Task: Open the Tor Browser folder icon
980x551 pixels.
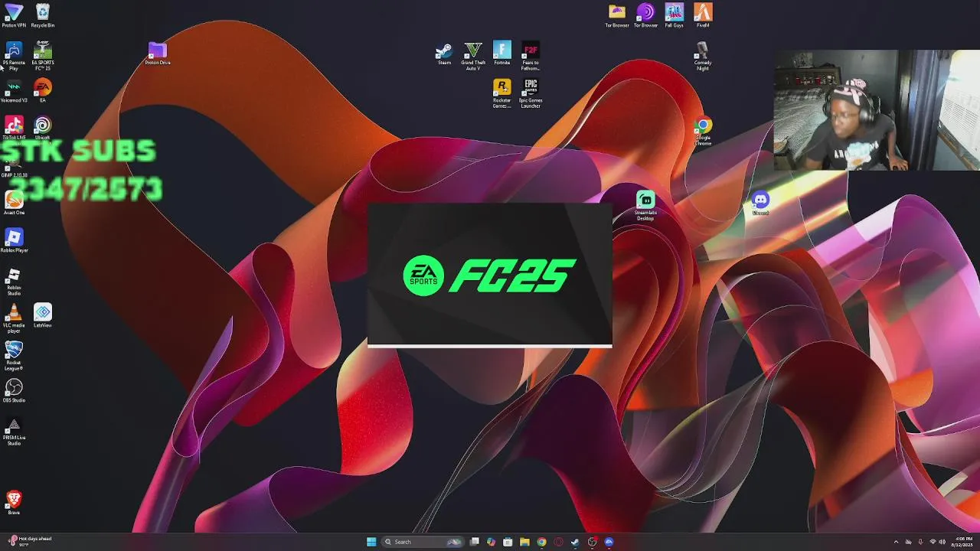Action: [x=617, y=15]
